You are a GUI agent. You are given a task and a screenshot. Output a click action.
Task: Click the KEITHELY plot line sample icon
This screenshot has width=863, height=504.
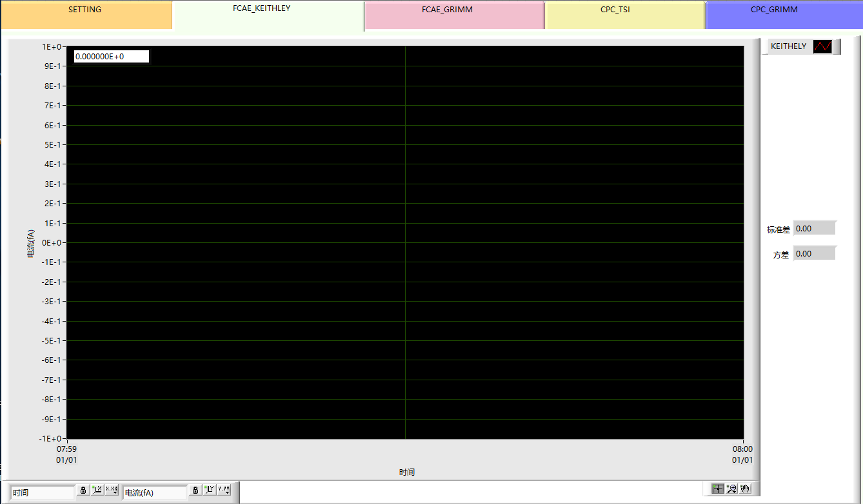pos(822,46)
